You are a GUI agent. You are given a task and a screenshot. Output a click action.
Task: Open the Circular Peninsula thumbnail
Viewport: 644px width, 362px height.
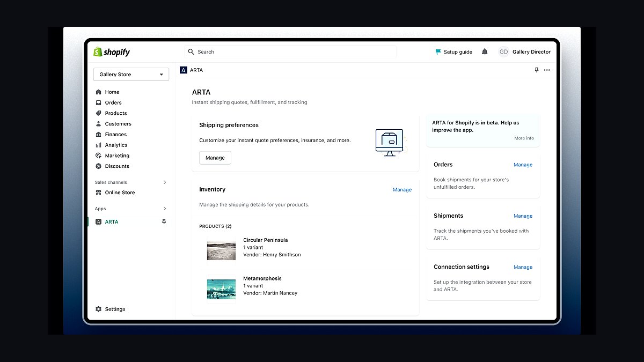(221, 250)
